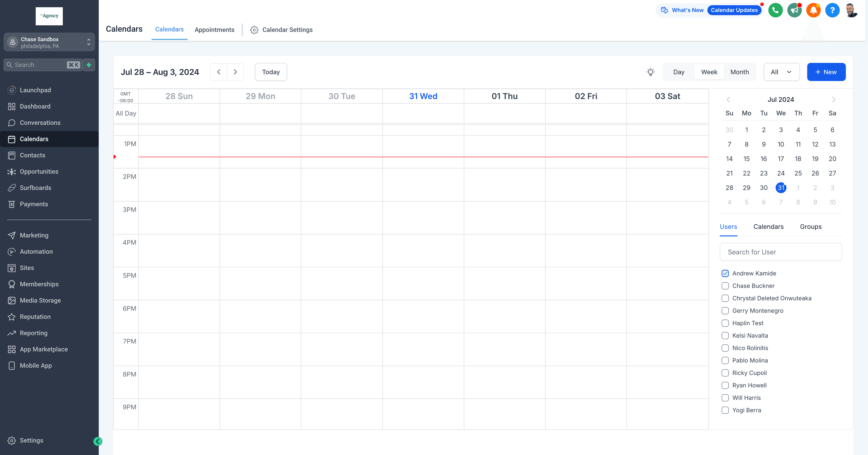Screen dimensions: 868x455
Task: Click the Dashboard grid icon
Action: (x=12, y=106)
